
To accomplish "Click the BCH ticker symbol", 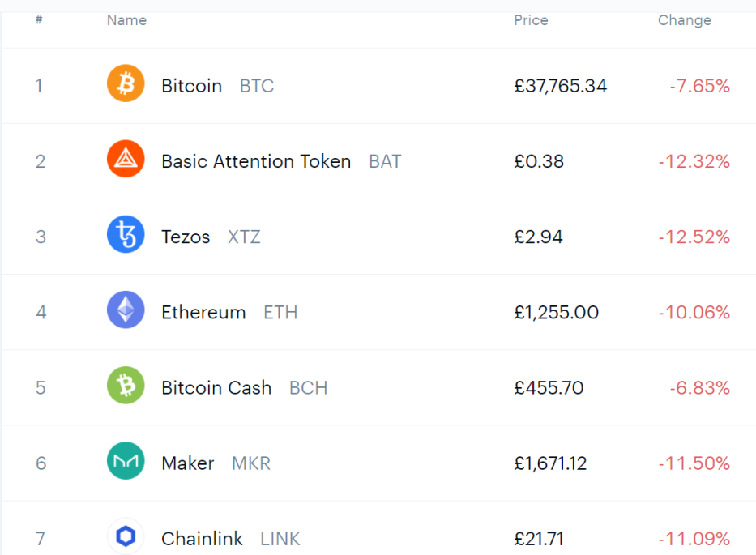I will (308, 387).
